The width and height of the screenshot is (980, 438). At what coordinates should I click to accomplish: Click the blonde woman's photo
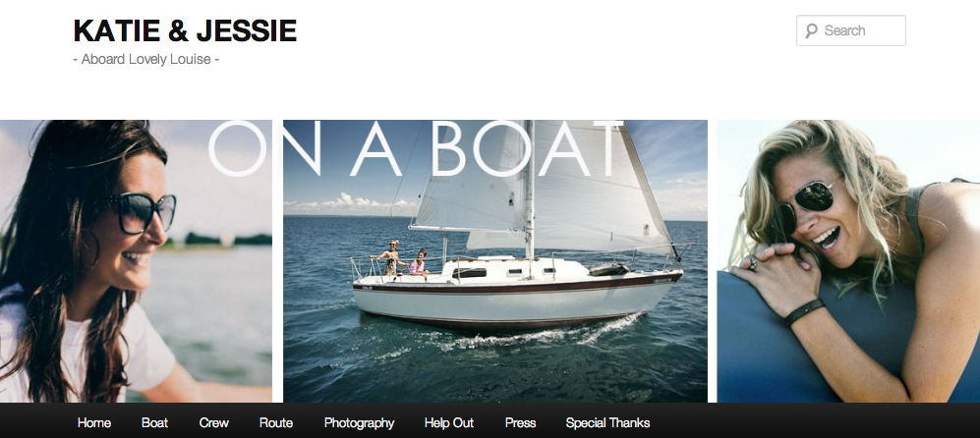click(848, 261)
